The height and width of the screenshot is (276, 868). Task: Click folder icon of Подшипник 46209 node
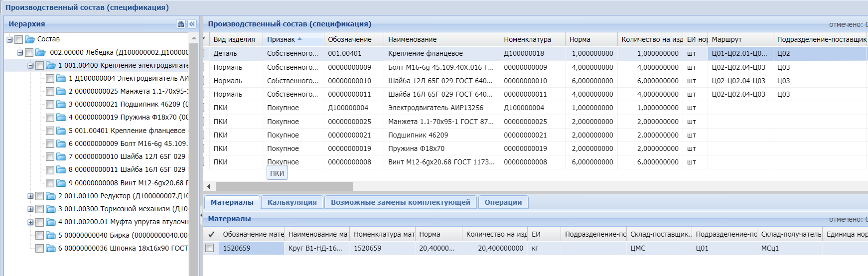[61, 105]
